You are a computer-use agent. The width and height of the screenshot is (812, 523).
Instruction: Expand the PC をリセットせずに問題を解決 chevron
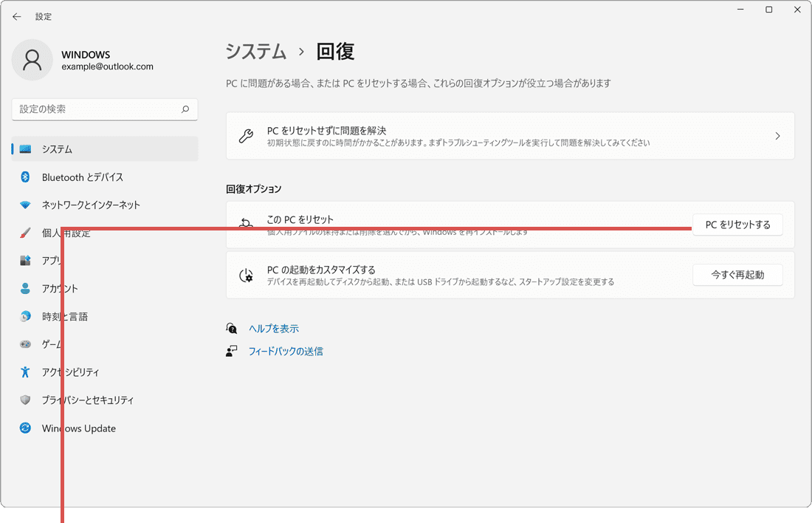(x=777, y=135)
